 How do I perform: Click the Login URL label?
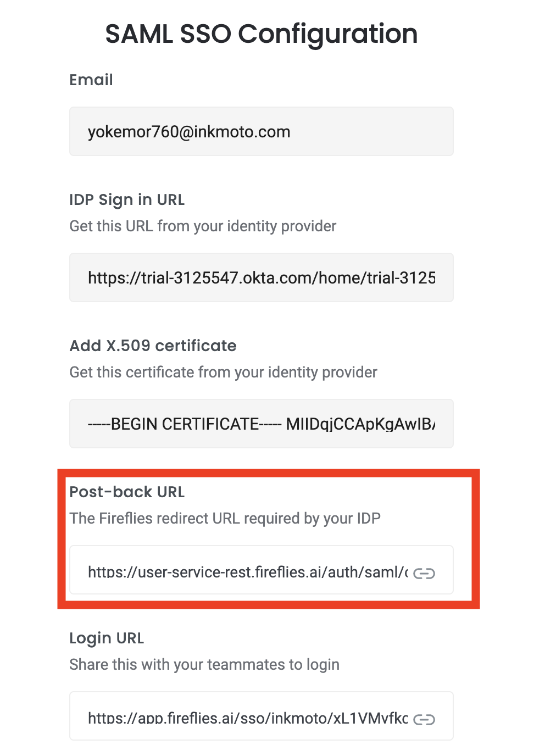coord(107,638)
